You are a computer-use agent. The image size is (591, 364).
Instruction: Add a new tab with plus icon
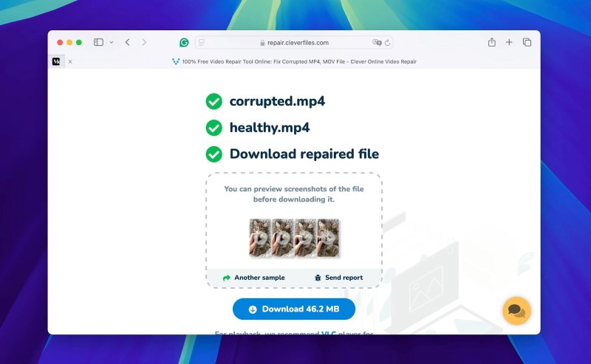tap(509, 42)
